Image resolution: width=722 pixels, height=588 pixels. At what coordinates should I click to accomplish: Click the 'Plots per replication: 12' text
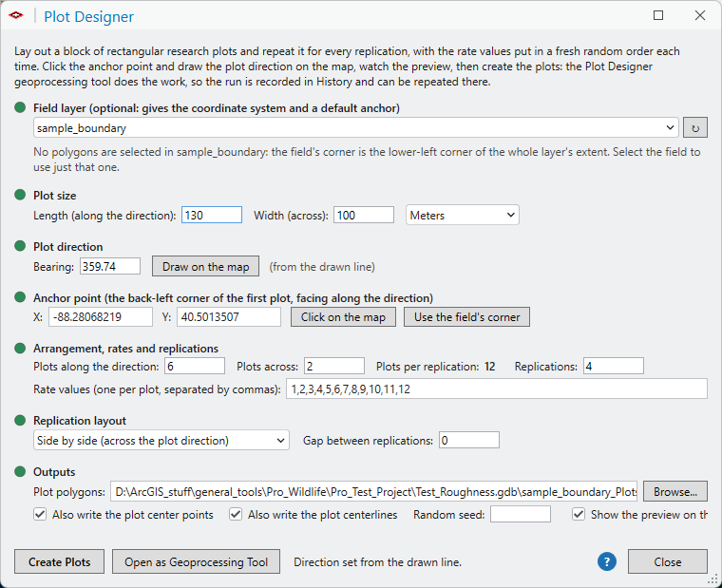(x=436, y=366)
